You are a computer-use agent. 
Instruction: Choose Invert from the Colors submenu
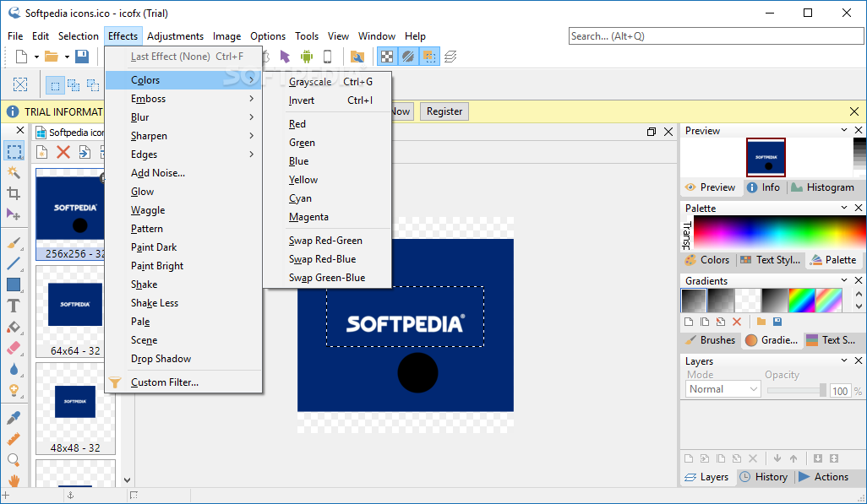coord(328,100)
